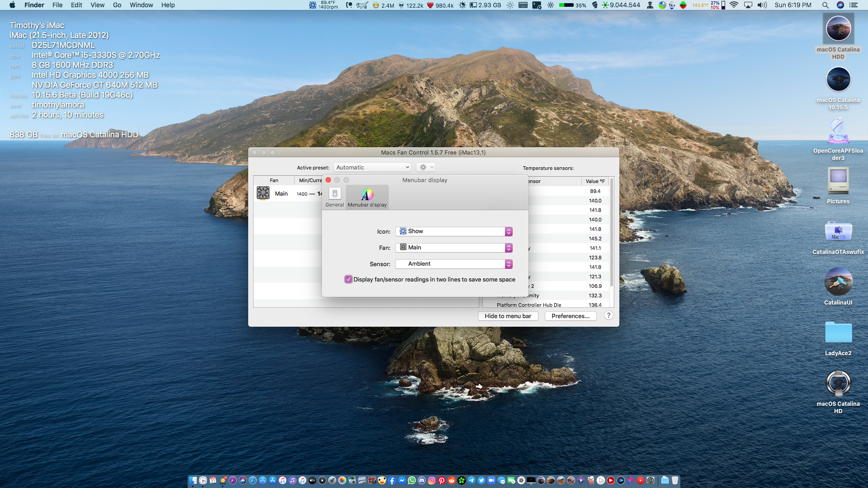Viewport: 868px width, 488px height.
Task: Click the 123.8 temperature value
Action: (x=595, y=258)
